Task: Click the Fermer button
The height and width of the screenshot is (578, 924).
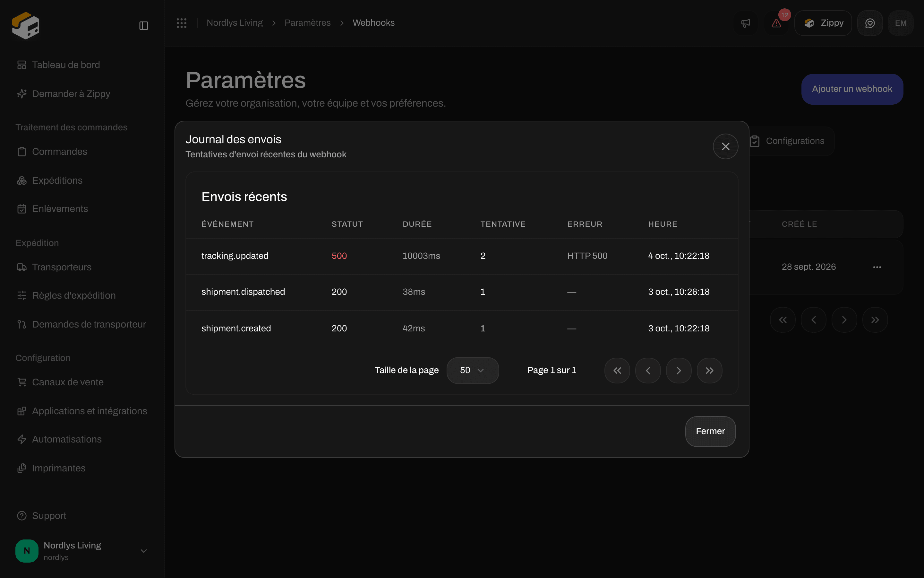Action: (x=710, y=431)
